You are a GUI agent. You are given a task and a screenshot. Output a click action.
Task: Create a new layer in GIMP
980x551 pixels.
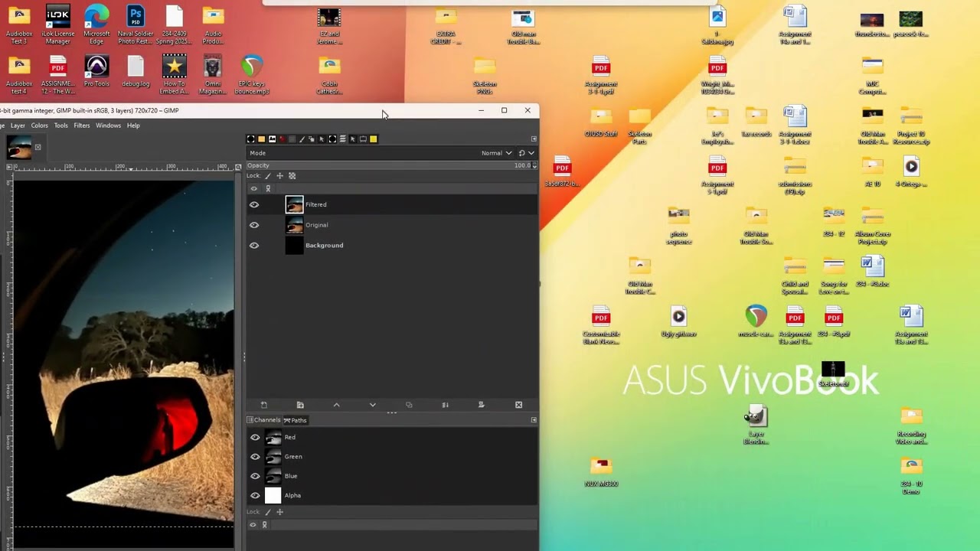click(x=263, y=405)
